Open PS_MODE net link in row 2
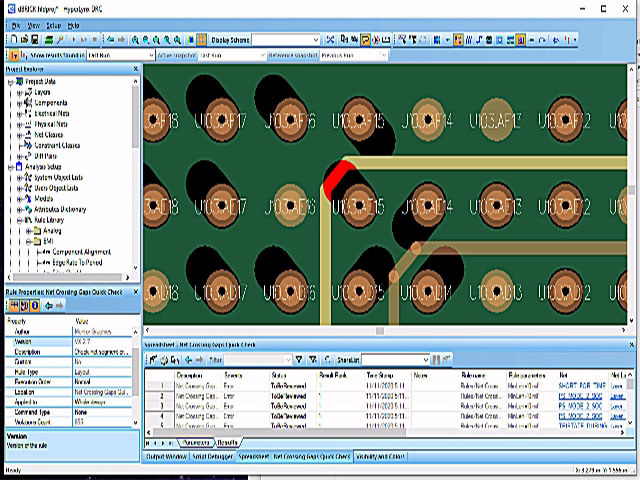Screen dimensions: 640x480 click(x=580, y=396)
